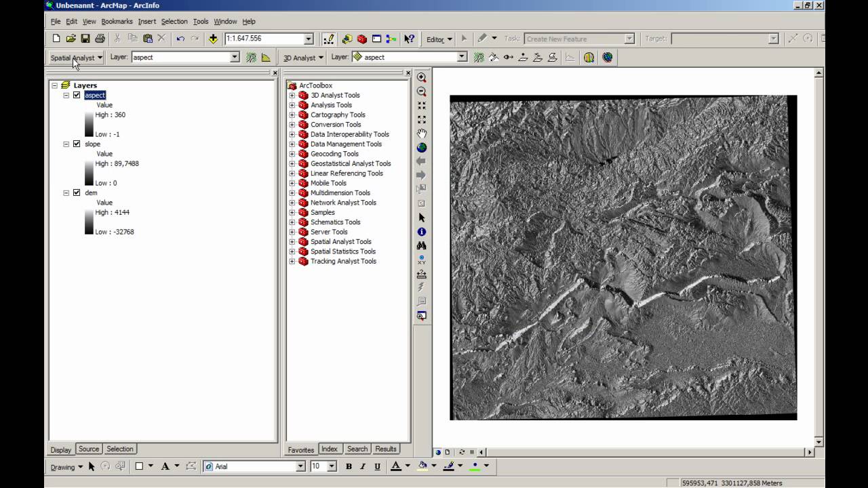Activate the What's This help tool
The height and width of the screenshot is (488, 868).
click(x=409, y=39)
